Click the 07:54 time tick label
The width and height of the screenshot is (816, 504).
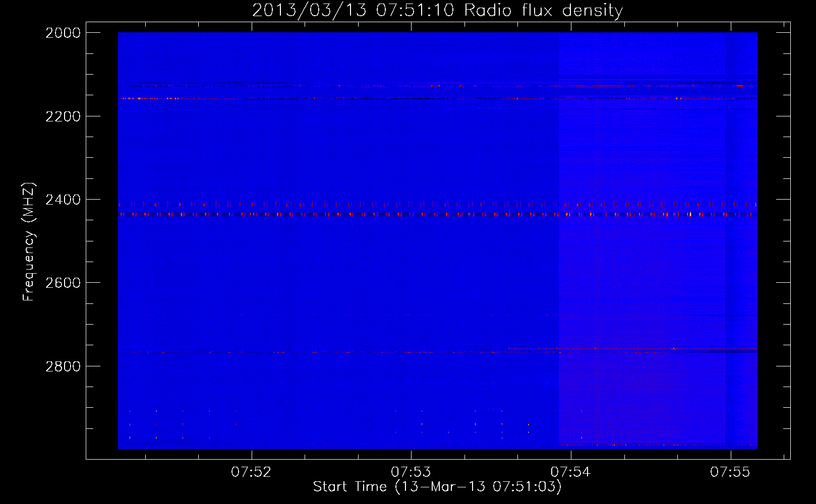[570, 472]
